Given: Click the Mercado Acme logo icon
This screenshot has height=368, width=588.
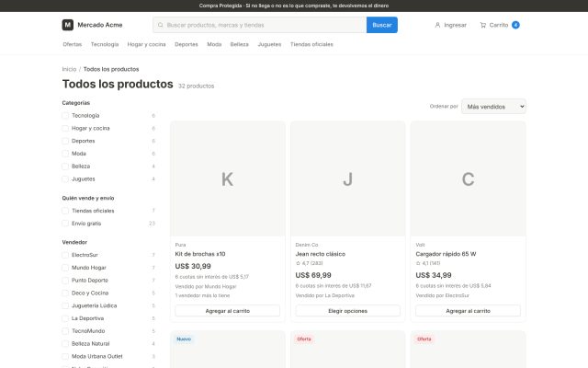Looking at the screenshot, I should coord(67,25).
